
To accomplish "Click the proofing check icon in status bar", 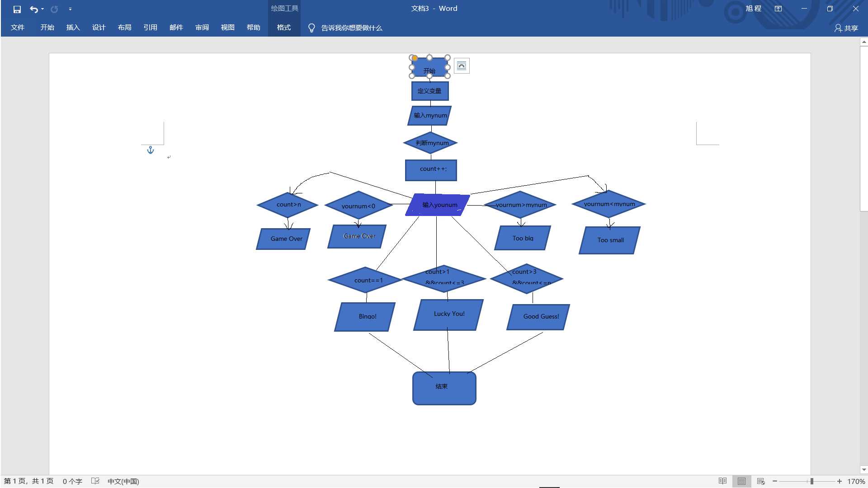I will tap(95, 481).
